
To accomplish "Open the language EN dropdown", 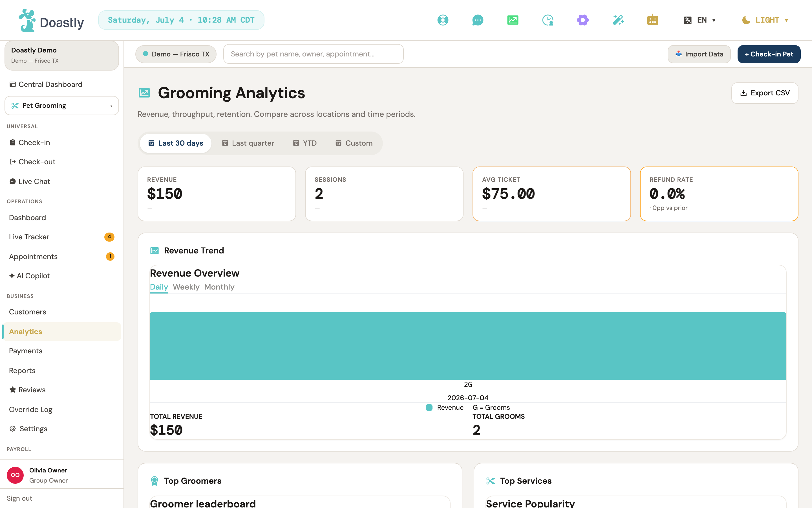I will tap(700, 20).
